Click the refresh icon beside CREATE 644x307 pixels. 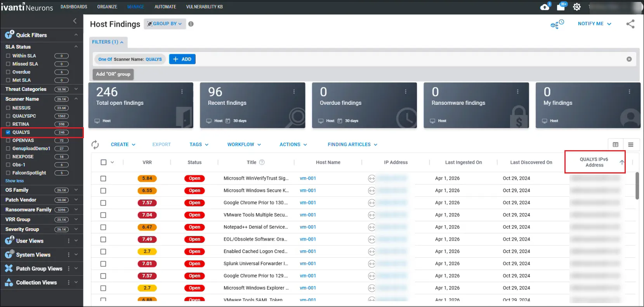[x=95, y=145]
